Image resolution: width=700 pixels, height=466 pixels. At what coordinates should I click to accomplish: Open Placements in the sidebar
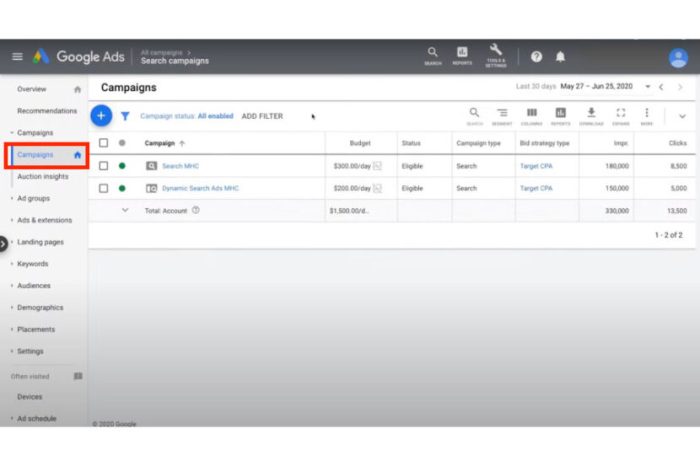click(x=36, y=329)
